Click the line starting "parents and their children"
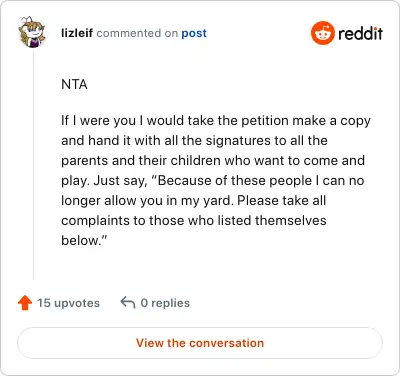 (213, 160)
